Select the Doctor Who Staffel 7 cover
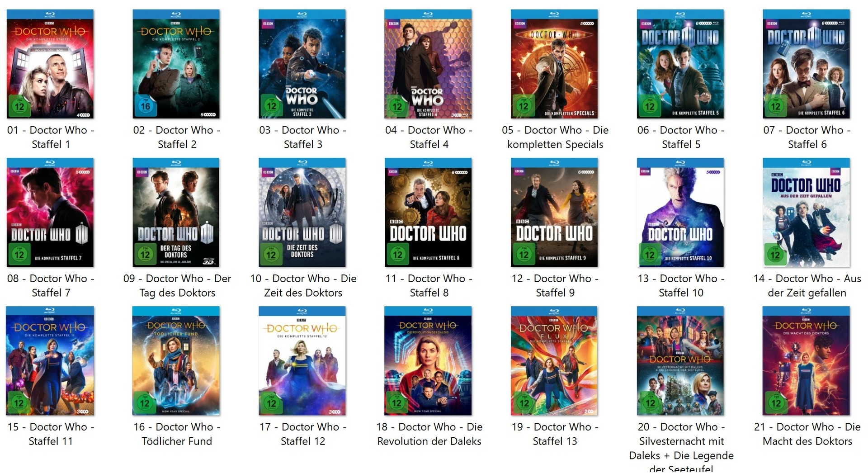This screenshot has width=868, height=473. coord(50,213)
